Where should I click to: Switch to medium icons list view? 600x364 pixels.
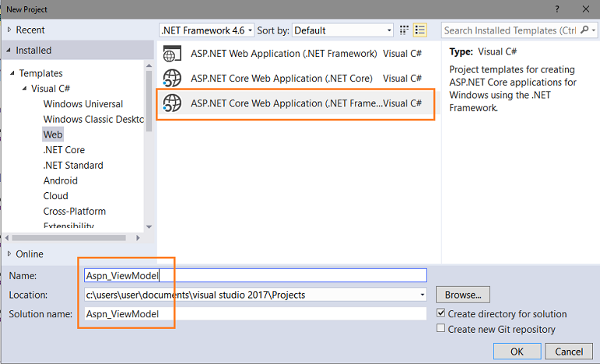[420, 30]
